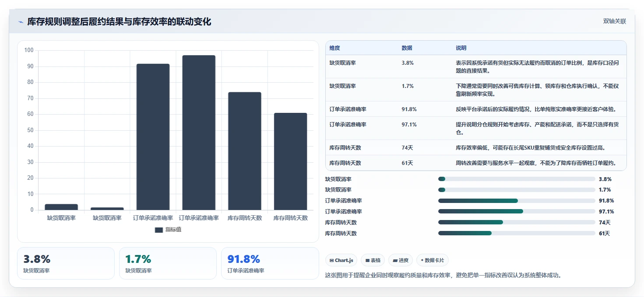Click the shortest chart bar near 1.7

pyautogui.click(x=107, y=209)
